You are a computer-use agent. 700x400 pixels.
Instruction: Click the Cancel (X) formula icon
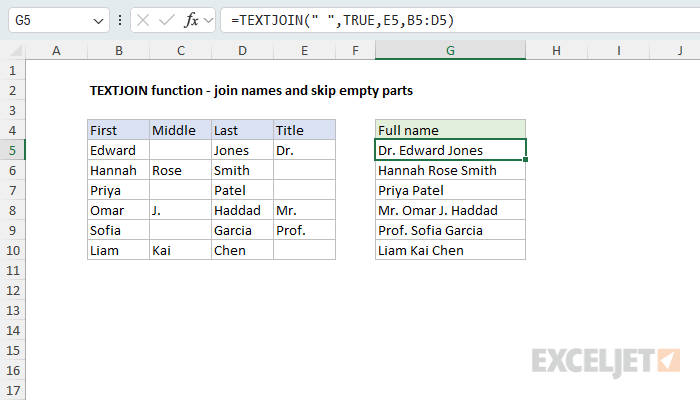tap(143, 20)
